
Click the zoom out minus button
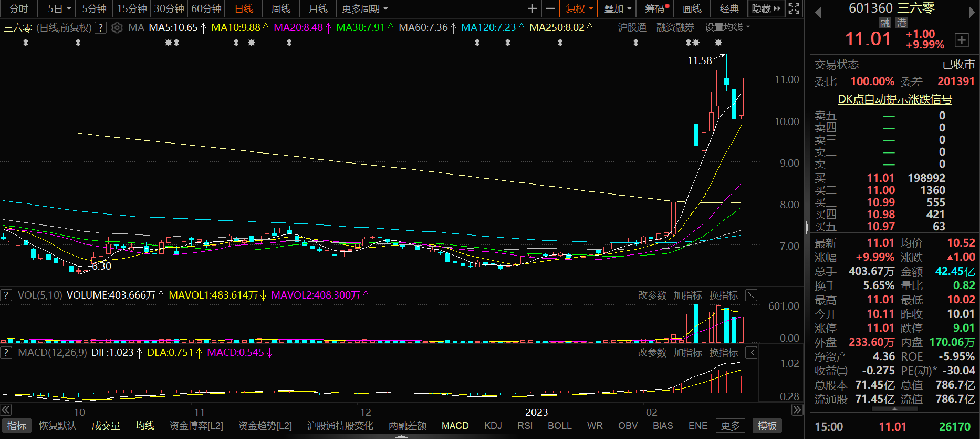[550, 8]
